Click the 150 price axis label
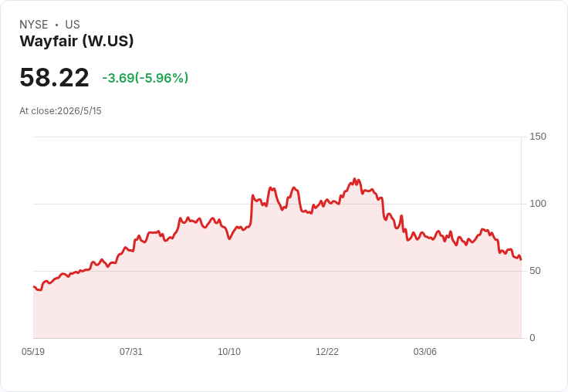 (x=538, y=137)
